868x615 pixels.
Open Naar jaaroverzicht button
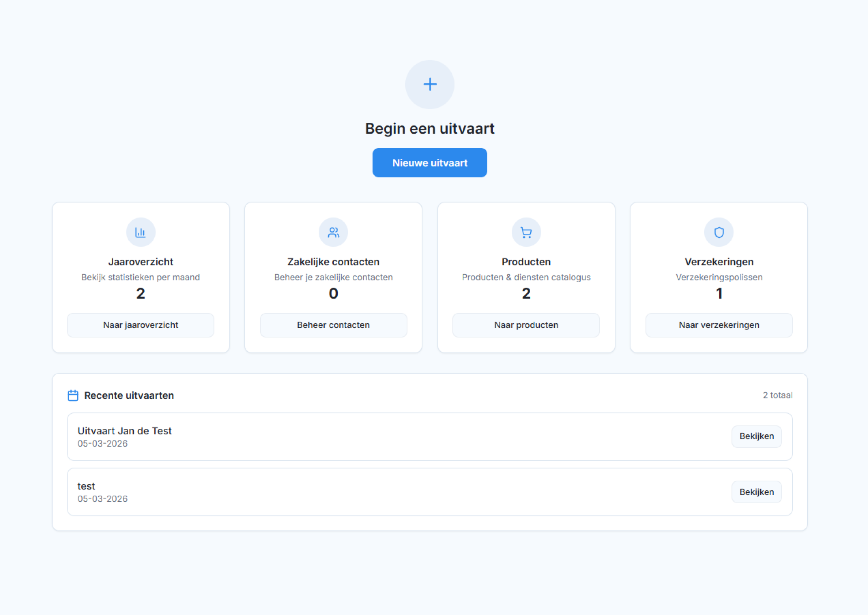pyautogui.click(x=141, y=325)
